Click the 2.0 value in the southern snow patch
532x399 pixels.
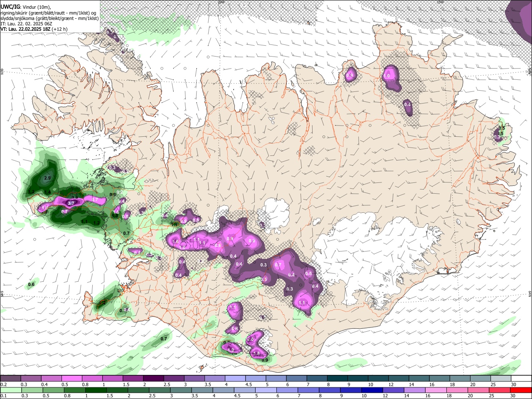250,340
